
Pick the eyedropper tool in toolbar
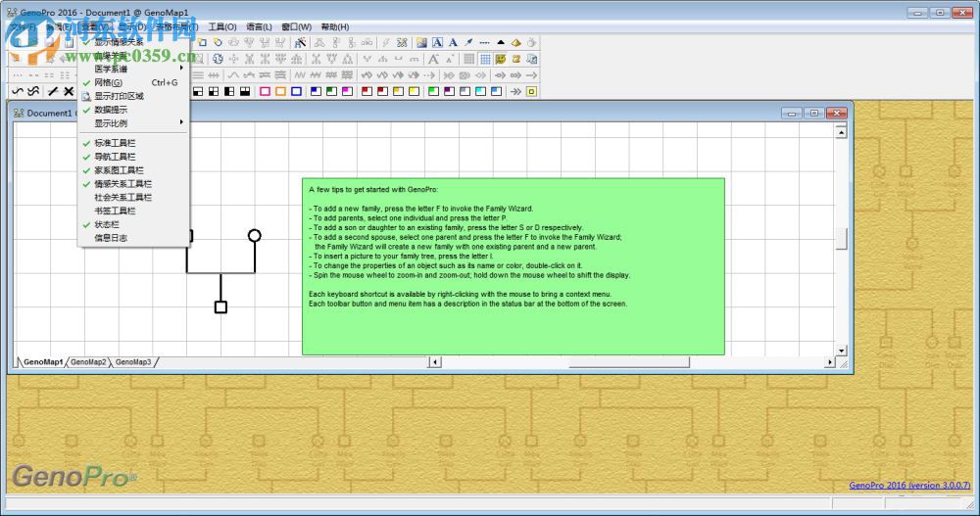[468, 42]
